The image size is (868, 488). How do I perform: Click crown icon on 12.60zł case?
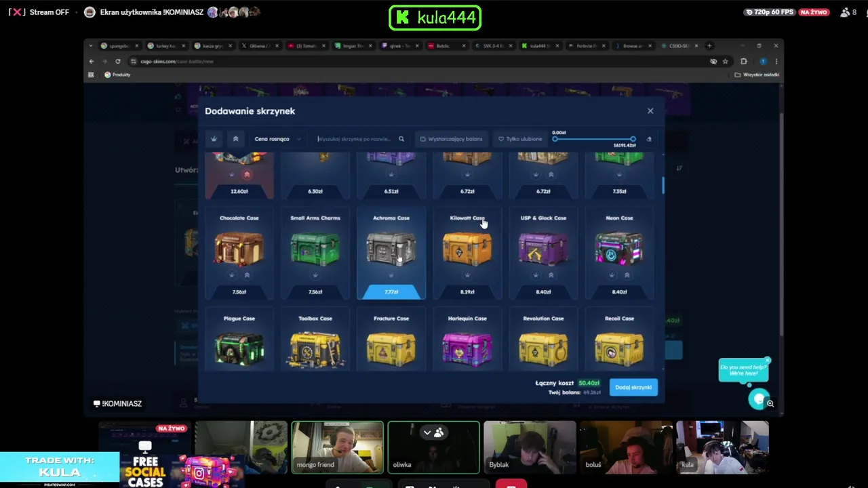[232, 175]
